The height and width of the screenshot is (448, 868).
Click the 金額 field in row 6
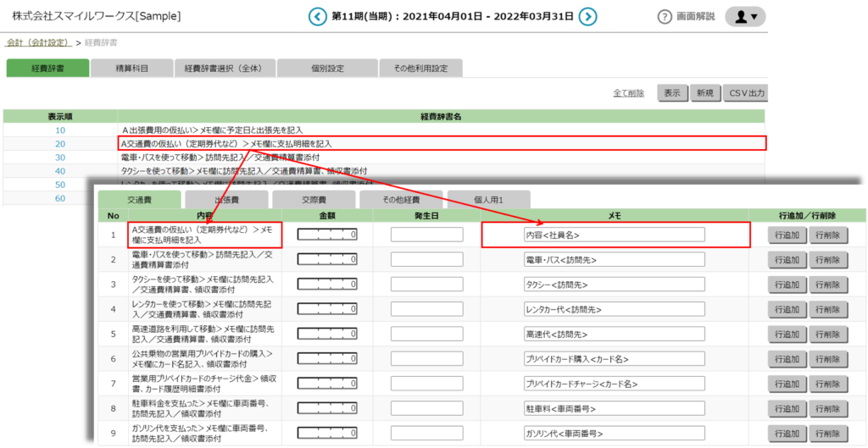click(x=327, y=359)
